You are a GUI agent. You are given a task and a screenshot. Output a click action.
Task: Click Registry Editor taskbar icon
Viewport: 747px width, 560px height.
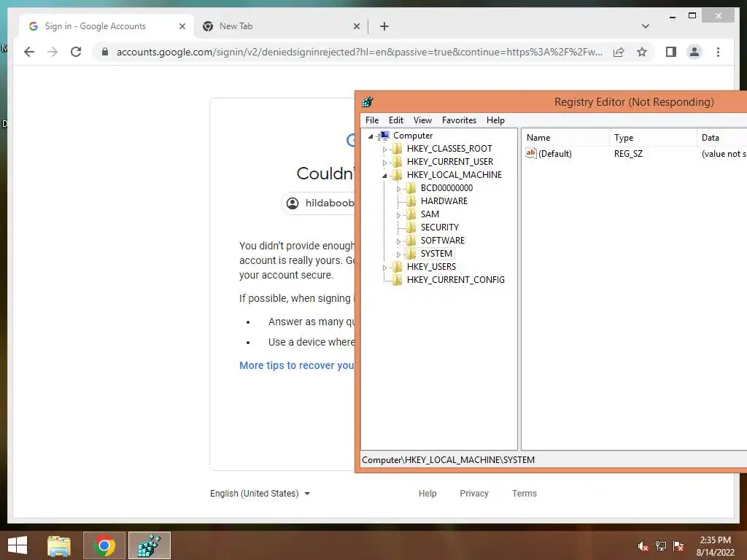pyautogui.click(x=149, y=545)
